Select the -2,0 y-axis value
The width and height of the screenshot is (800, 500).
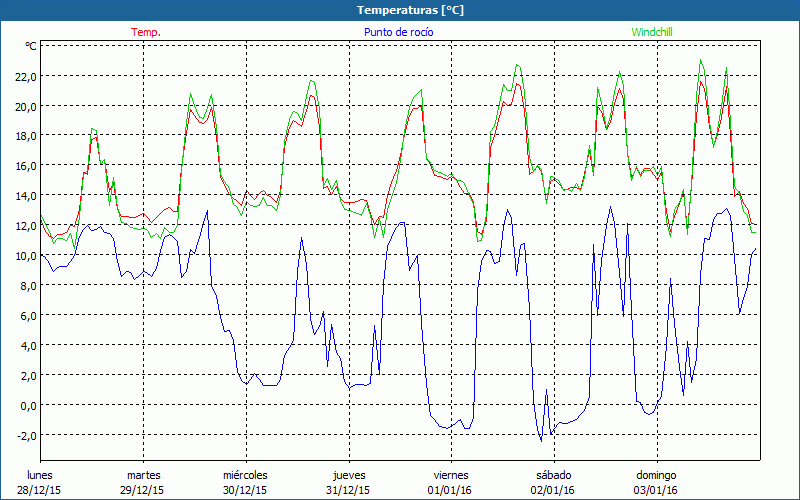coord(25,436)
